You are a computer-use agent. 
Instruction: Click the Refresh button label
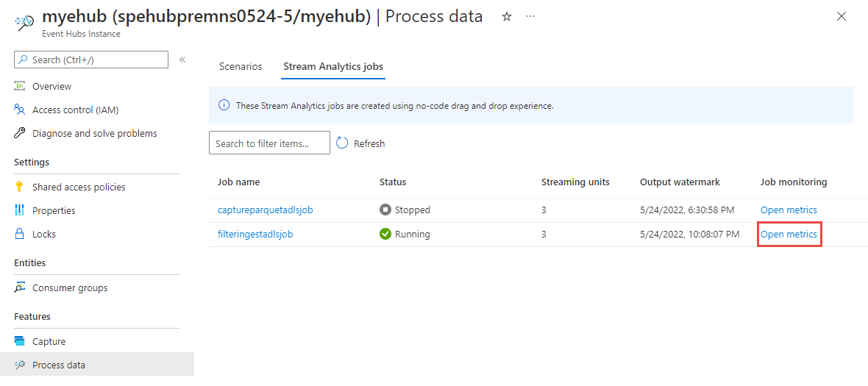click(369, 143)
